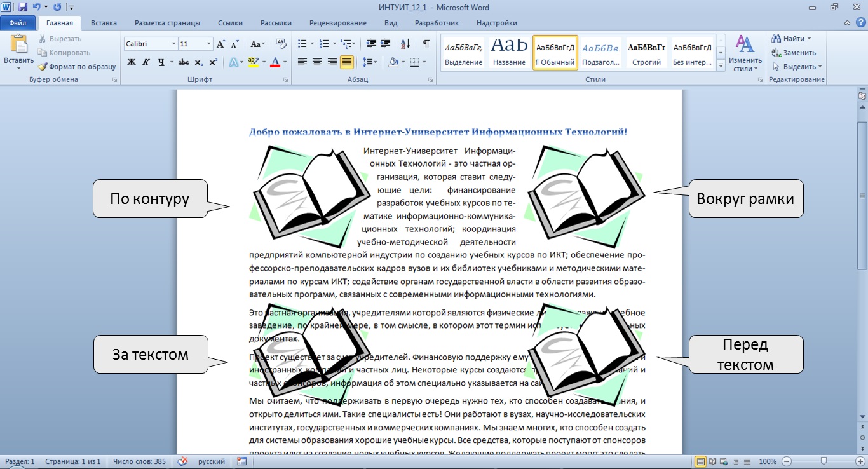The image size is (868, 469).
Task: Click the Paste (Вставить) clipboard icon
Action: (x=18, y=44)
